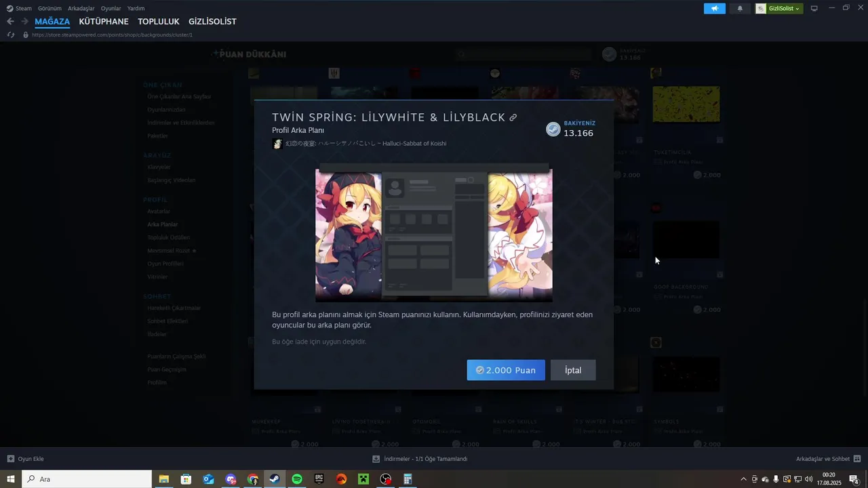Open the GİZLİSOLİST profile tab

[212, 22]
